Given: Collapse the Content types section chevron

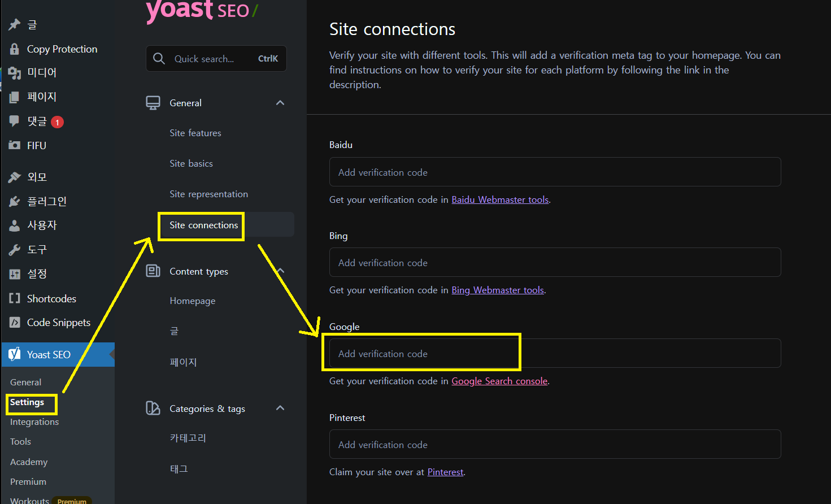Looking at the screenshot, I should pyautogui.click(x=280, y=271).
